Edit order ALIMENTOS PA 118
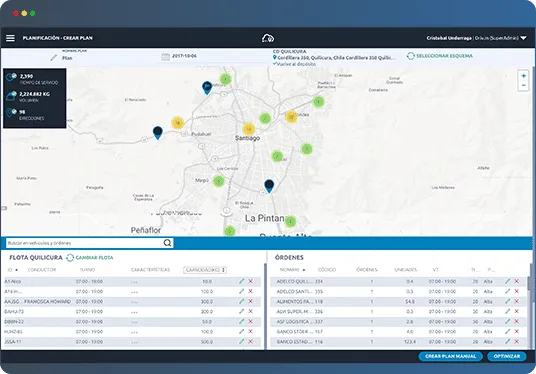The image size is (536, 374). click(x=507, y=301)
